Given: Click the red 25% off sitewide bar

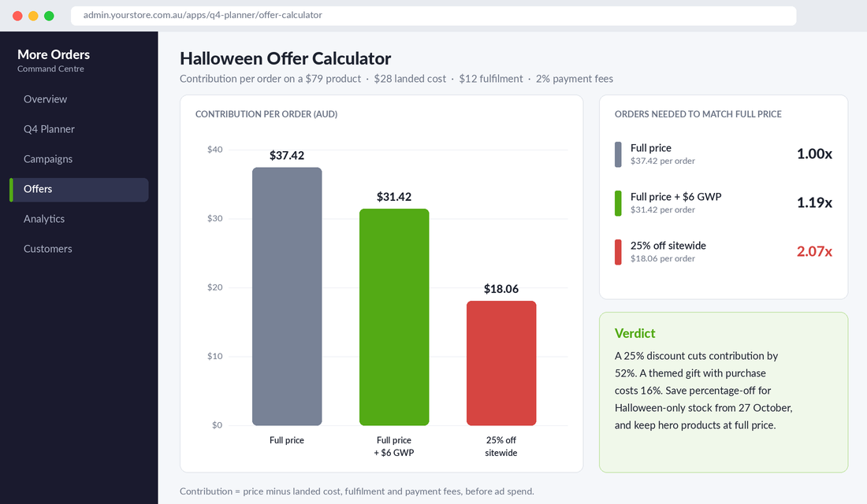Looking at the screenshot, I should click(x=501, y=363).
